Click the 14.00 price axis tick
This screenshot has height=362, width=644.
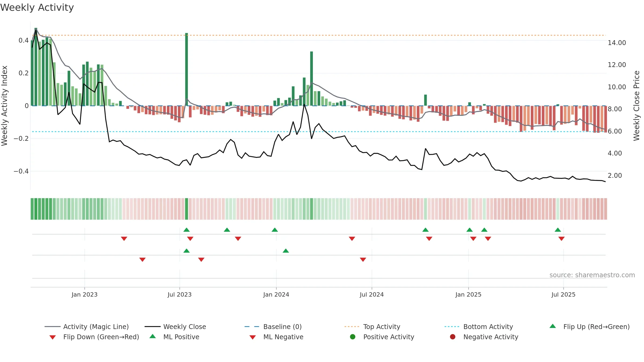point(617,43)
